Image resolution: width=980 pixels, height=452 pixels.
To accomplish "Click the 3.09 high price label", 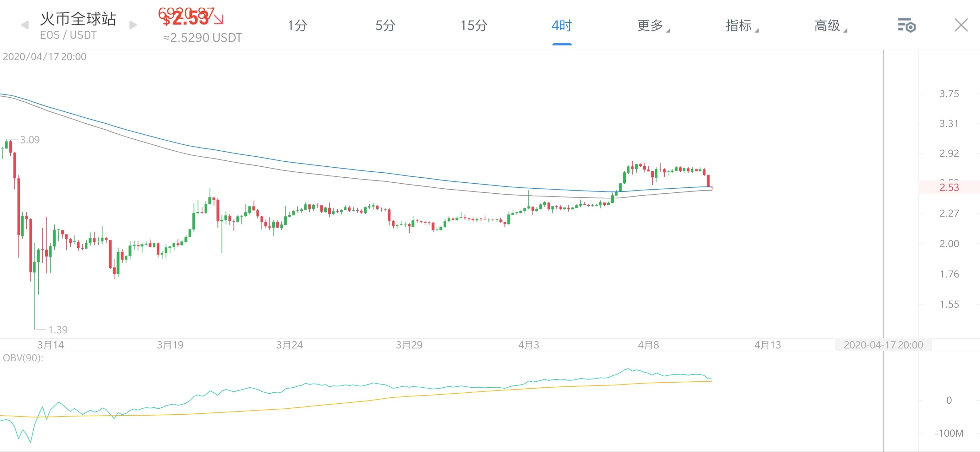I will point(30,140).
